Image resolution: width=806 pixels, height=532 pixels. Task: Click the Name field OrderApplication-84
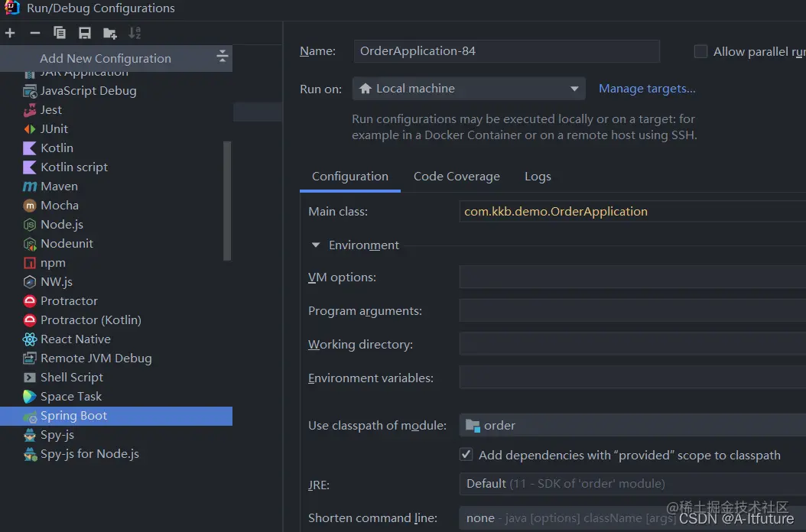pos(506,51)
